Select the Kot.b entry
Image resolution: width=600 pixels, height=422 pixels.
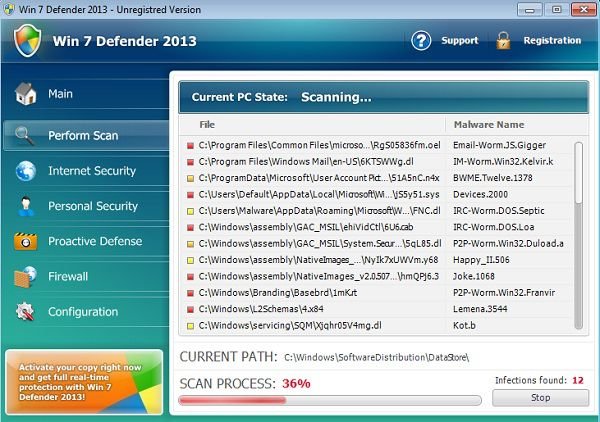(x=464, y=326)
